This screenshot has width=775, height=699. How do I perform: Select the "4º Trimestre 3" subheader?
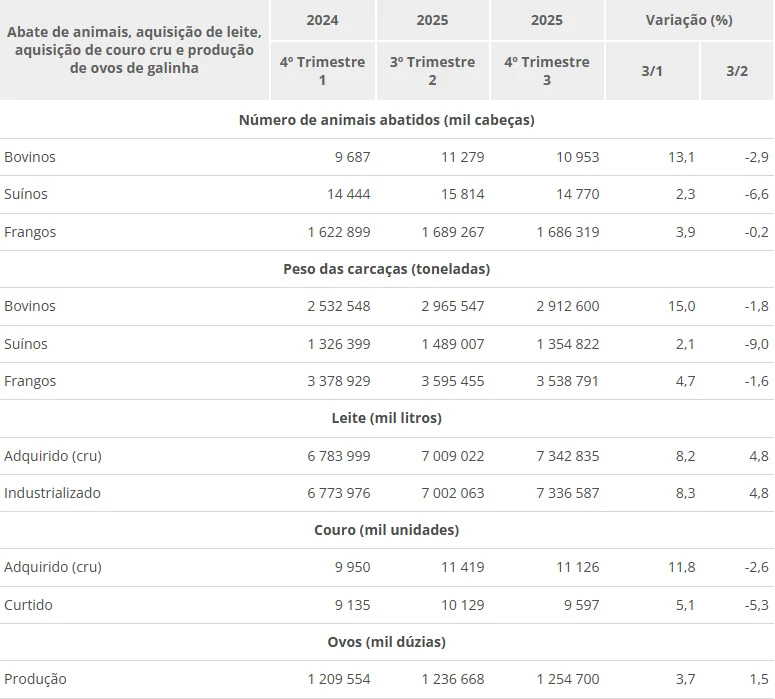coord(547,71)
